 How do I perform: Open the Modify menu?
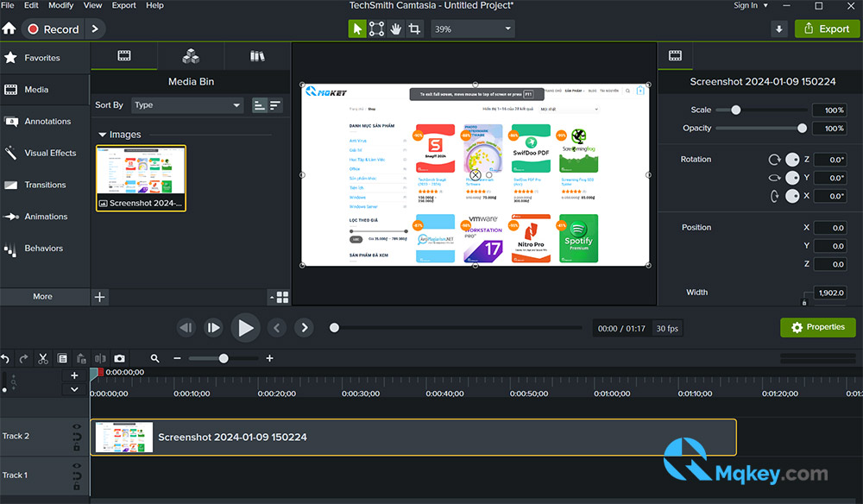[x=60, y=5]
